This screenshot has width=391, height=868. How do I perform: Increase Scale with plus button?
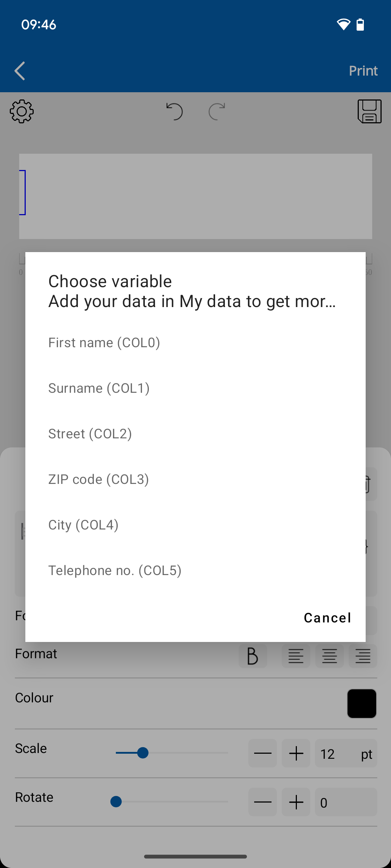coord(296,754)
